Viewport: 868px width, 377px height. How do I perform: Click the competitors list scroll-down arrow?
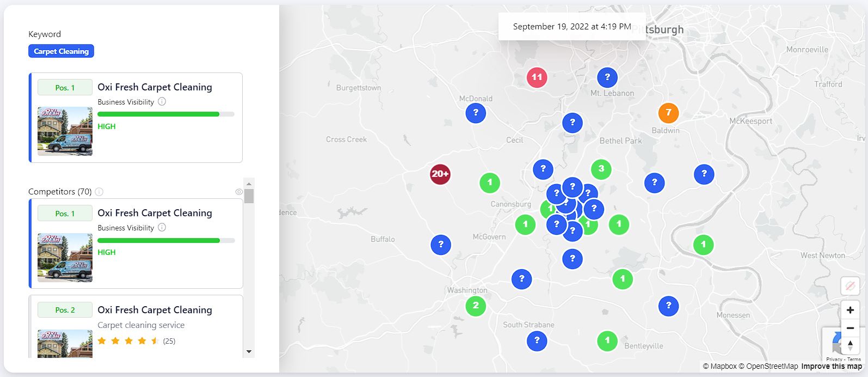(x=249, y=352)
